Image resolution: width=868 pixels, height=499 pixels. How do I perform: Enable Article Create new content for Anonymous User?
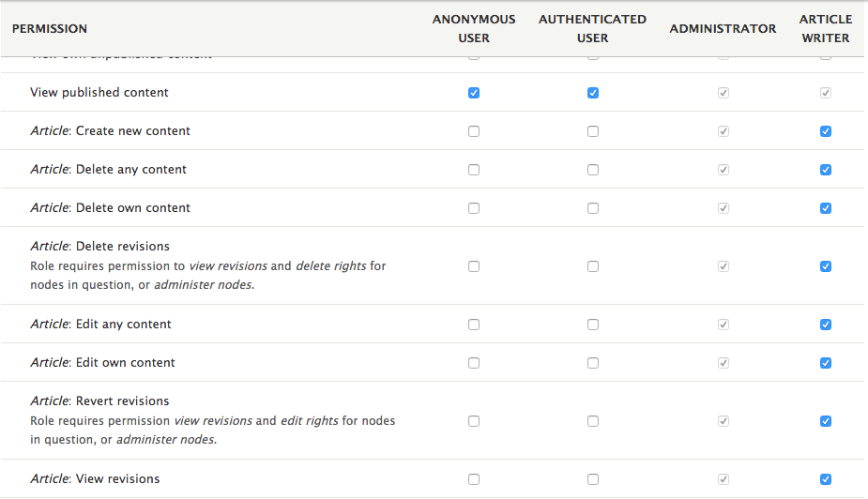point(474,131)
